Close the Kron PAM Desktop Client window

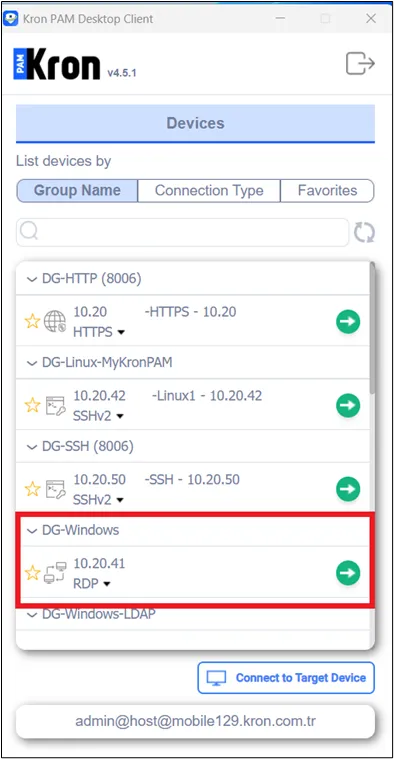[371, 18]
